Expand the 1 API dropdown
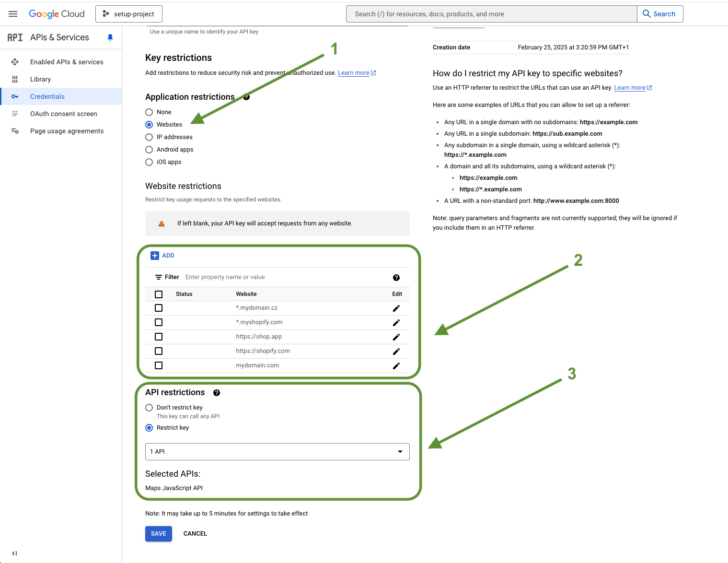Viewport: 728px width, 563px height. click(277, 452)
